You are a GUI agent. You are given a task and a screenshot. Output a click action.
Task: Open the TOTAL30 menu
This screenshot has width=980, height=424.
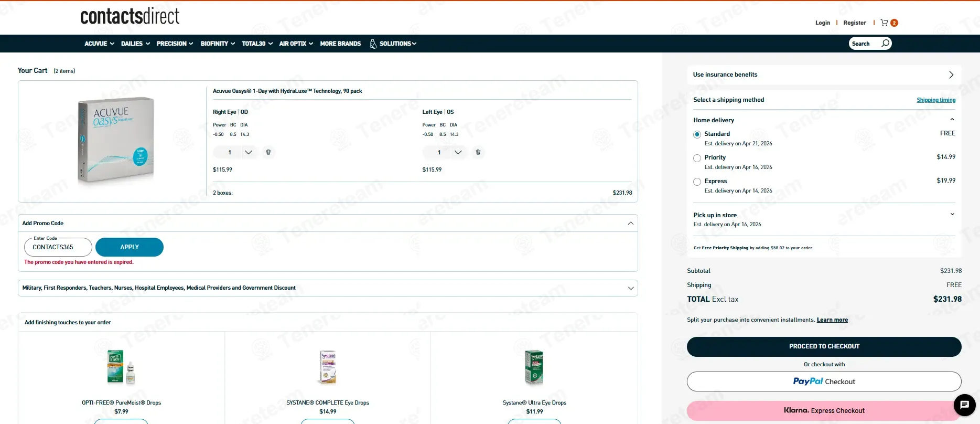pyautogui.click(x=257, y=44)
